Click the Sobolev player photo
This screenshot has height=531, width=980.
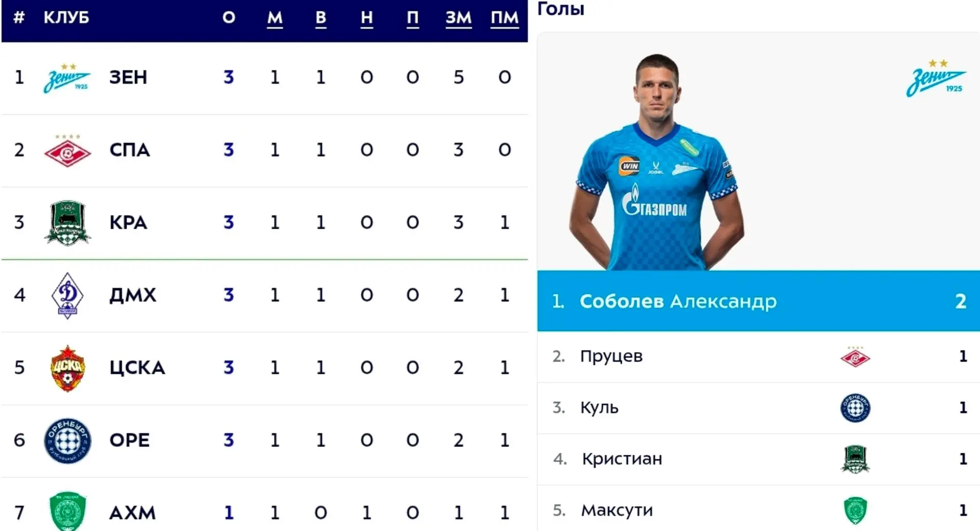pos(657,162)
